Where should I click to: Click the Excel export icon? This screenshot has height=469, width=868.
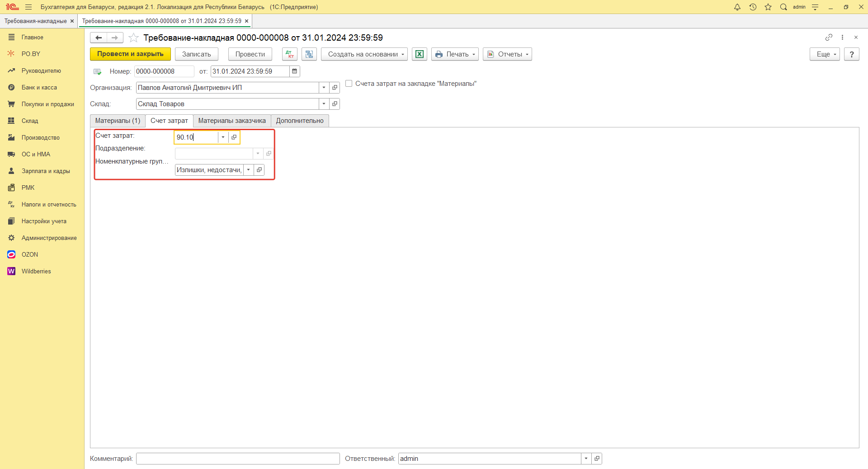coord(420,54)
